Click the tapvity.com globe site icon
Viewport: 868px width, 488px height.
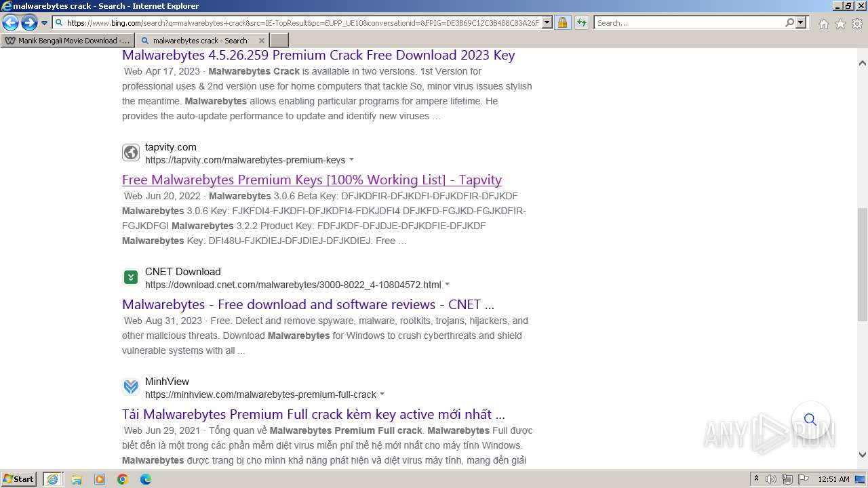click(131, 152)
